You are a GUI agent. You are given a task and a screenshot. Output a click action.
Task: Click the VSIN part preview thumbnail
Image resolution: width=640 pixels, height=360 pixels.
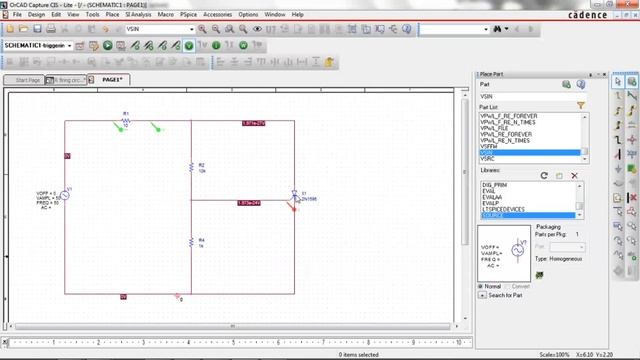tap(504, 253)
